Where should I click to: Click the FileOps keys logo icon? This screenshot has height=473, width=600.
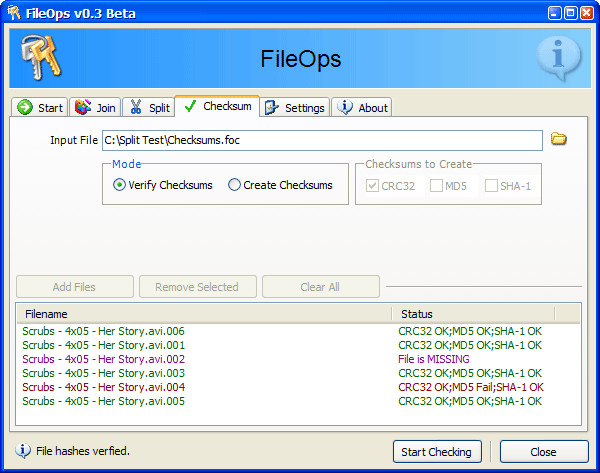click(41, 57)
